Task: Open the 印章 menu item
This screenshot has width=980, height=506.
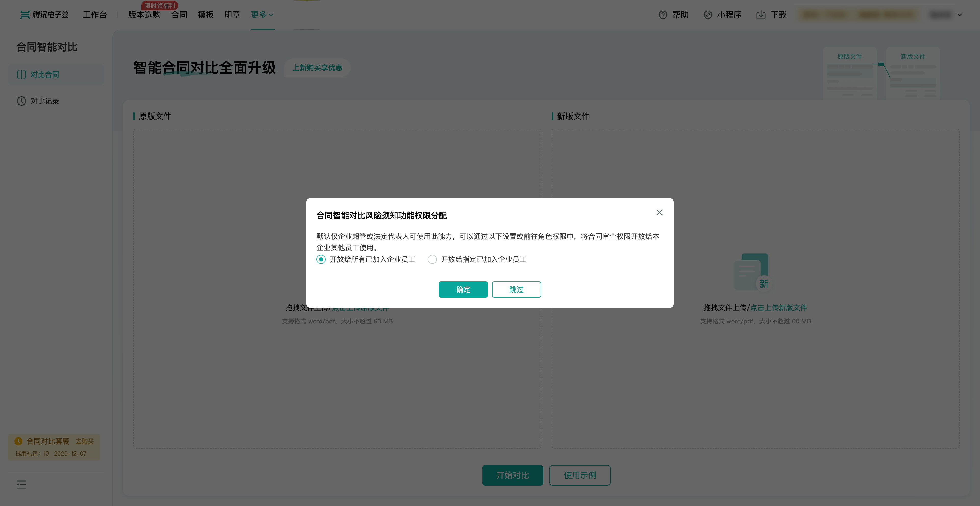Action: 232,15
